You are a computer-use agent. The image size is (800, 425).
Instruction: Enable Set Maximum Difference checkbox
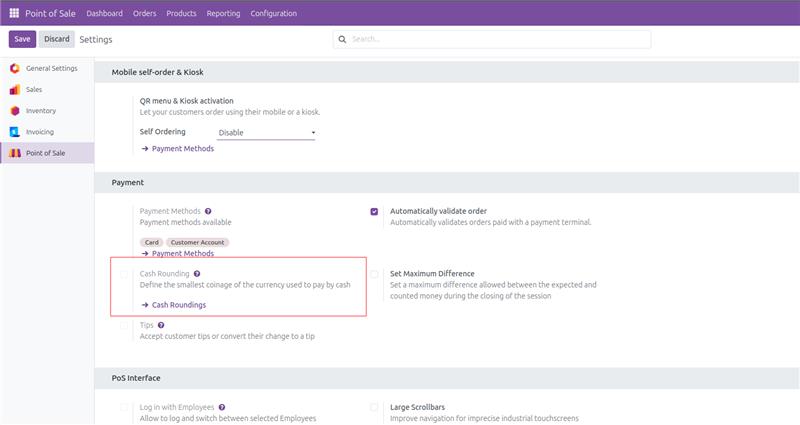pyautogui.click(x=374, y=273)
